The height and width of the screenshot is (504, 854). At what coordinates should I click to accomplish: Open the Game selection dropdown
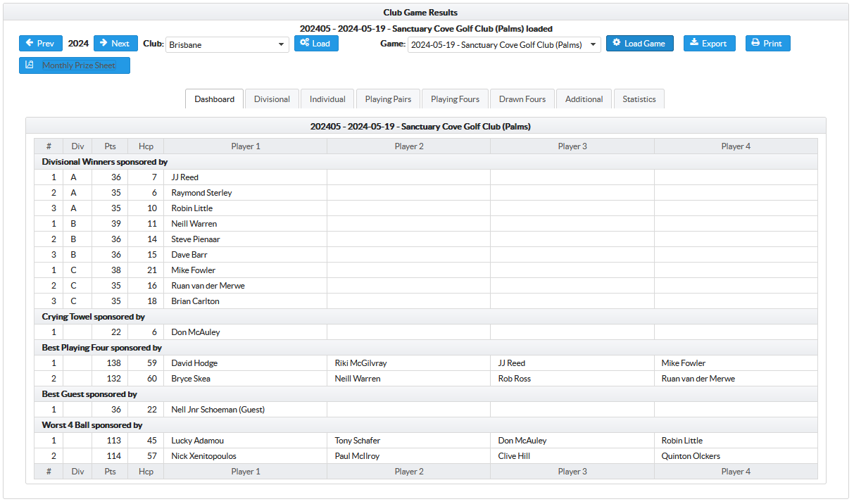(504, 45)
